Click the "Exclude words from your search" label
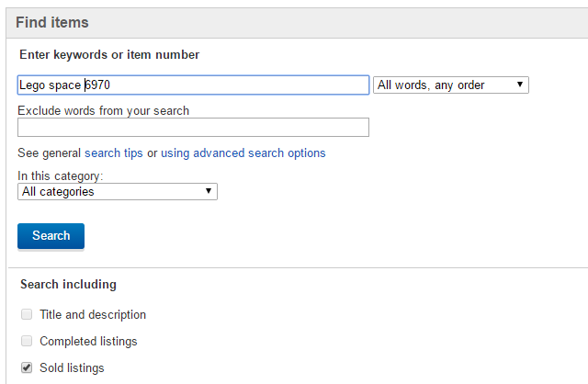 click(x=103, y=111)
